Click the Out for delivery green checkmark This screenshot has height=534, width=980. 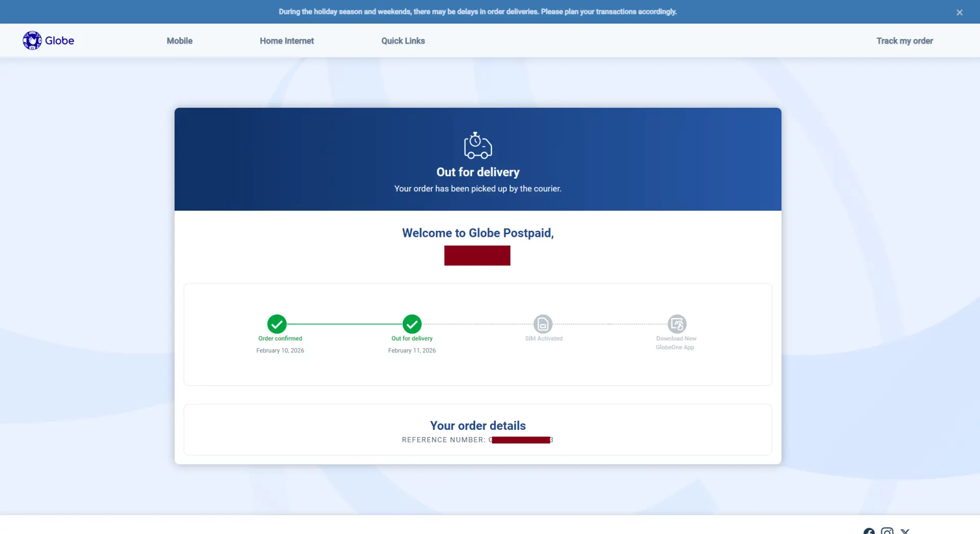pos(412,324)
